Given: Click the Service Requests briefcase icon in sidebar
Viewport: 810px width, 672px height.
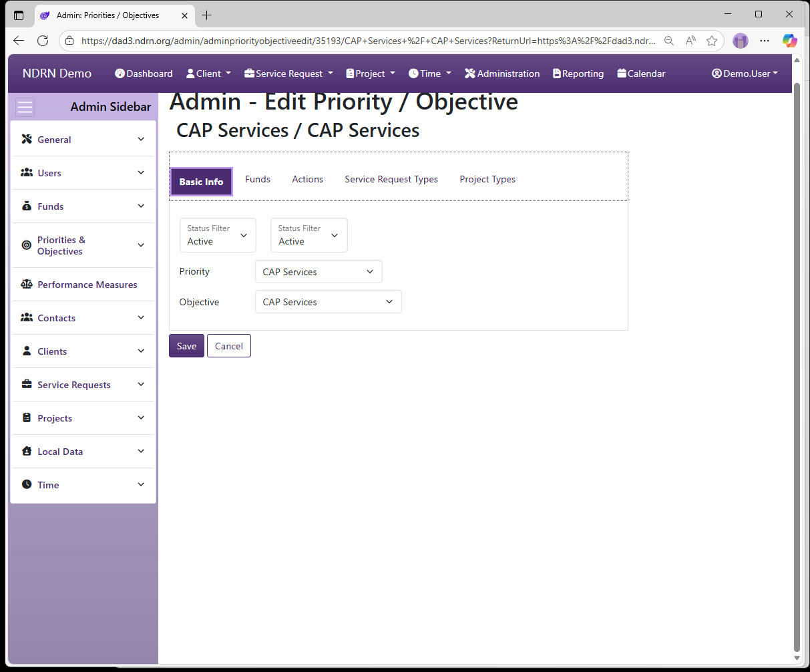Looking at the screenshot, I should click(x=27, y=384).
